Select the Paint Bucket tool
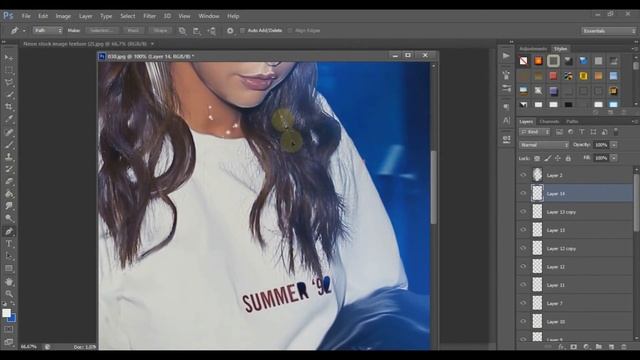The image size is (640, 360). click(x=9, y=194)
